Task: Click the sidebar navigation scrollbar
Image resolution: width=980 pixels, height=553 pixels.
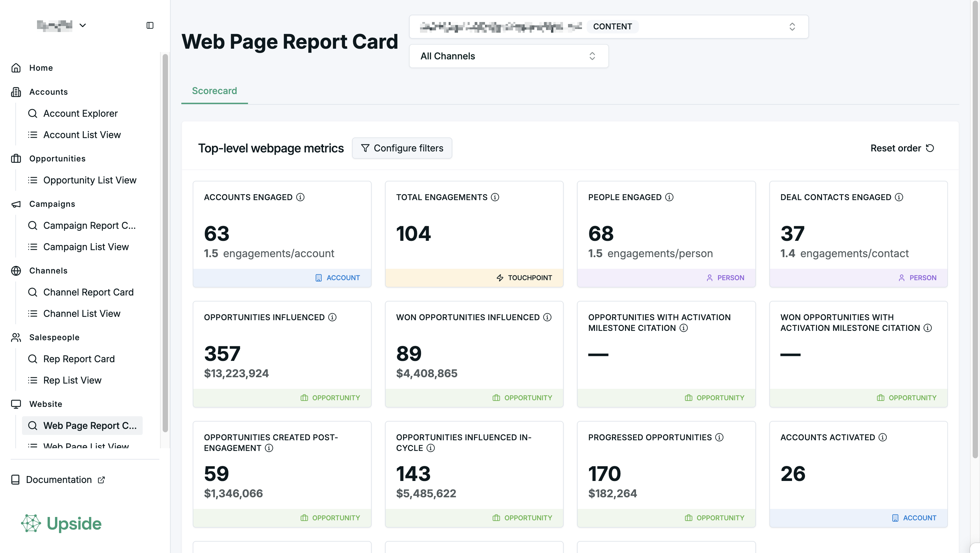Action: click(x=165, y=243)
